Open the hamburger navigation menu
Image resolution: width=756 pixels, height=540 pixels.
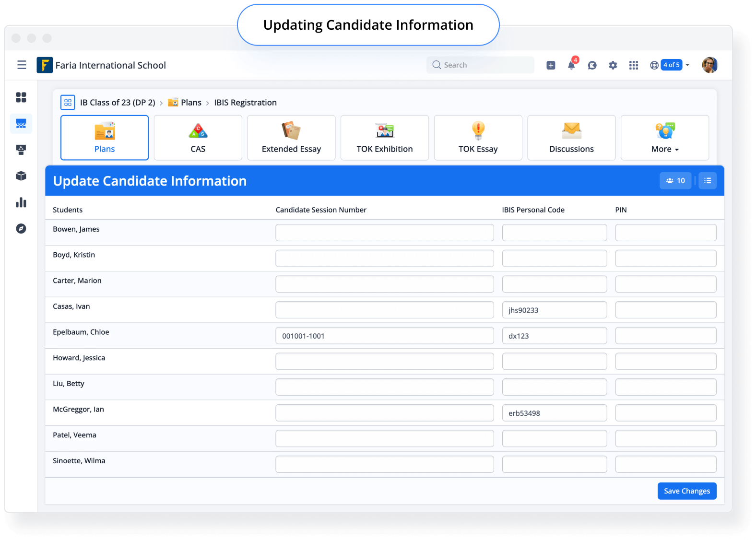[22, 65]
